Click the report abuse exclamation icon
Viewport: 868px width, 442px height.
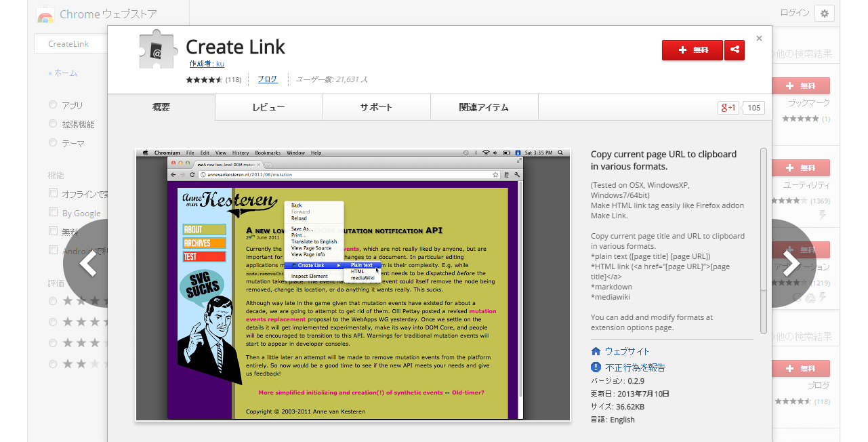pyautogui.click(x=596, y=367)
